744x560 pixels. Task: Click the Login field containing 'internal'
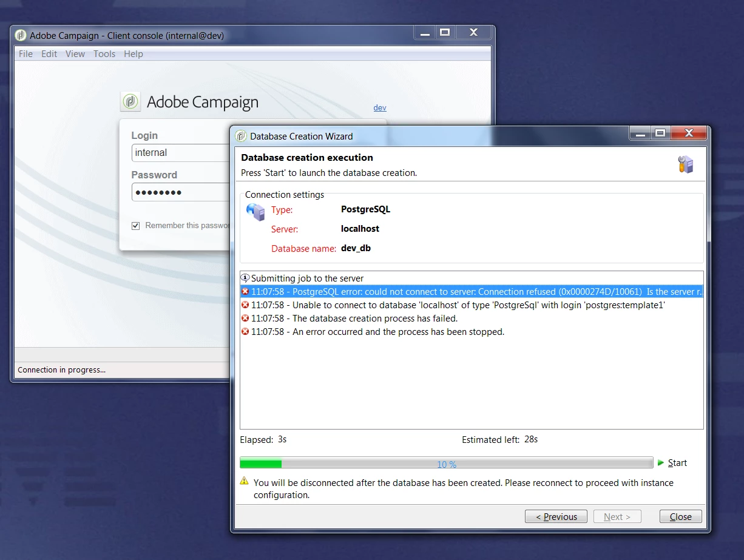point(181,153)
